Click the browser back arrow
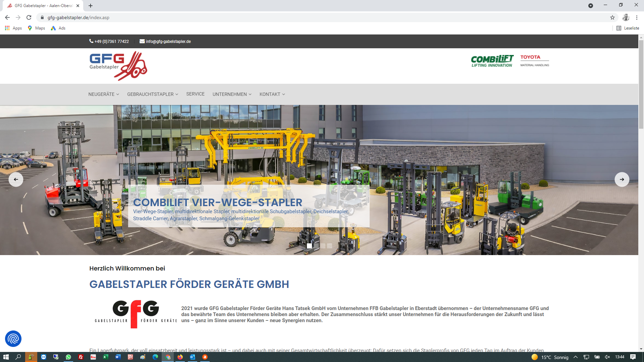 [7, 17]
